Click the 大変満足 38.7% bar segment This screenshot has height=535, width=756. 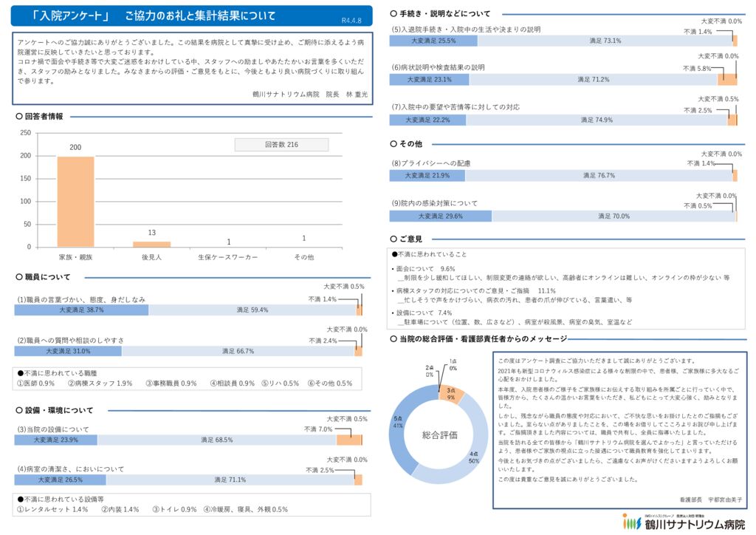pos(81,310)
